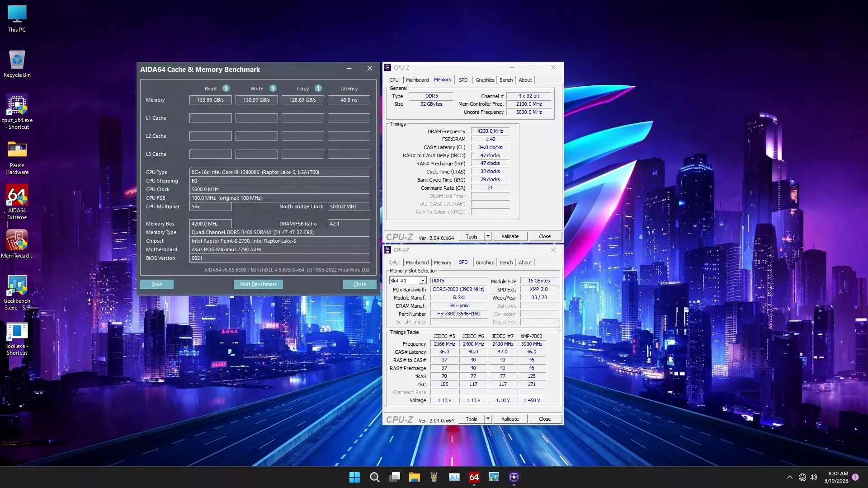
Task: Click the Write info icon in AIDA64
Action: pyautogui.click(x=273, y=88)
